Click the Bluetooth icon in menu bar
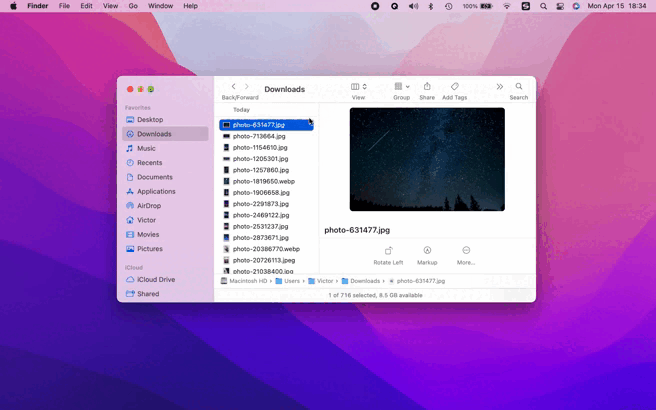656x410 pixels. click(431, 6)
